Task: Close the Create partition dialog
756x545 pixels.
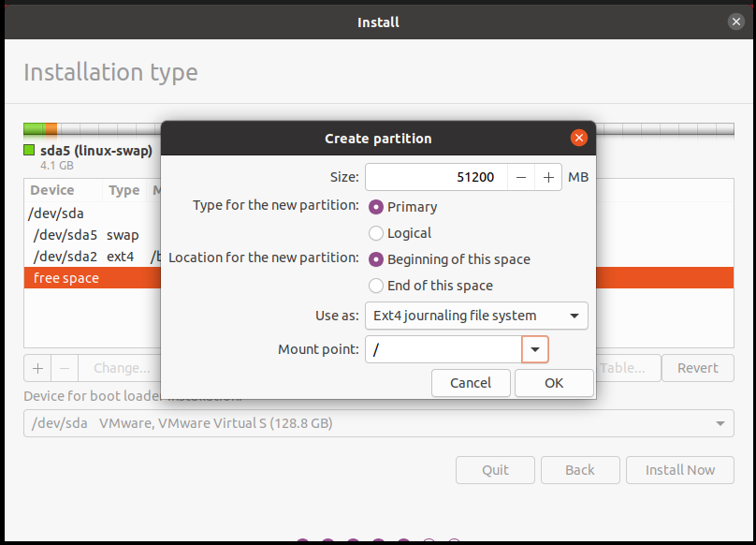Action: click(579, 139)
